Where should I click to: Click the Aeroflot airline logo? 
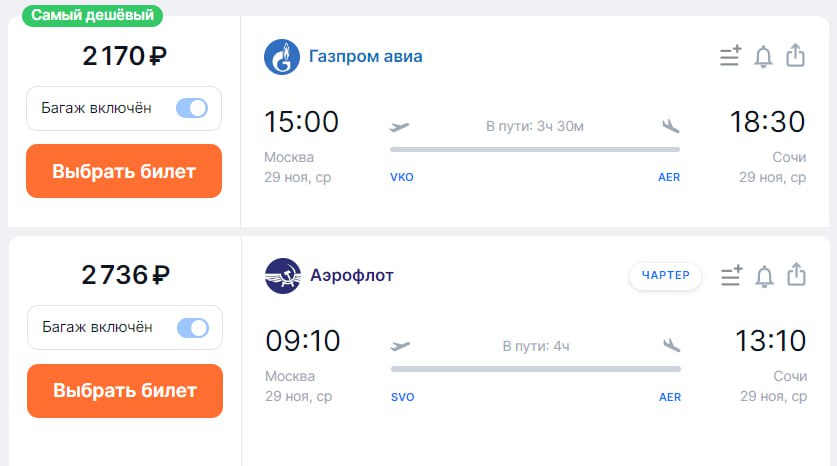tap(283, 275)
